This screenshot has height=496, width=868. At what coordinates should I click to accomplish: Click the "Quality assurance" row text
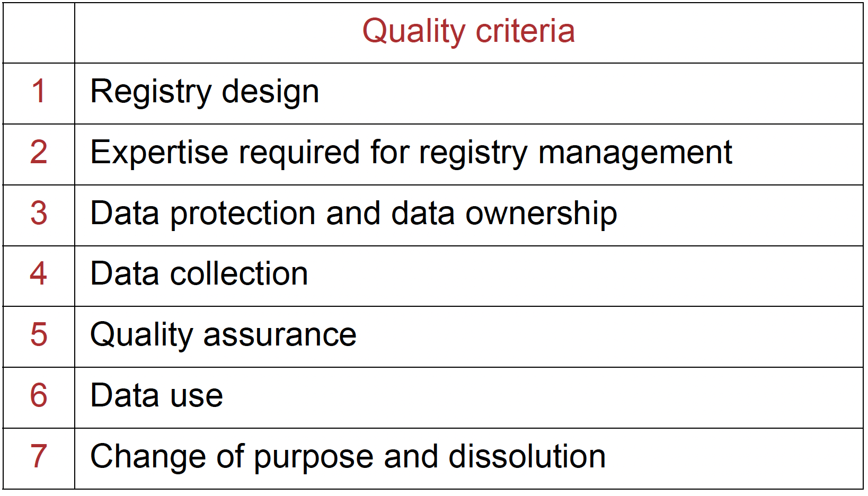pos(223,335)
